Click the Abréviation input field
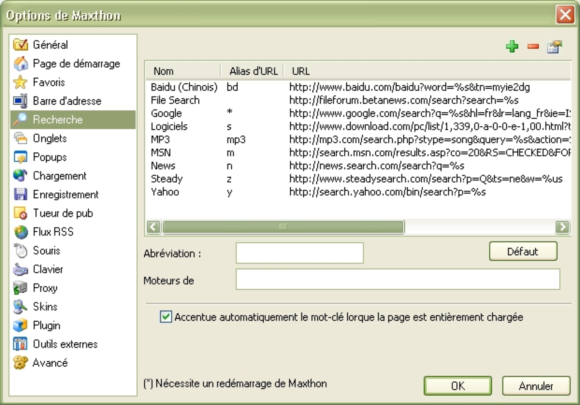Screen dimensions: 580x405 [x=300, y=253]
